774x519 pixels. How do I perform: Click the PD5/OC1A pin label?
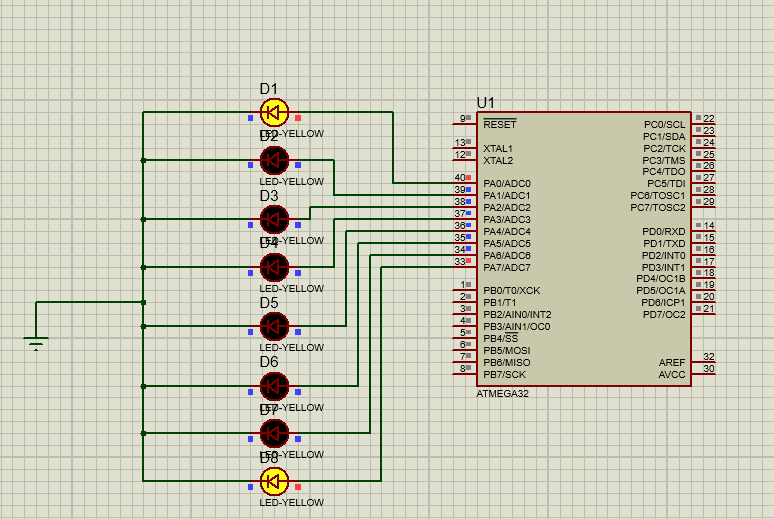pos(661,291)
